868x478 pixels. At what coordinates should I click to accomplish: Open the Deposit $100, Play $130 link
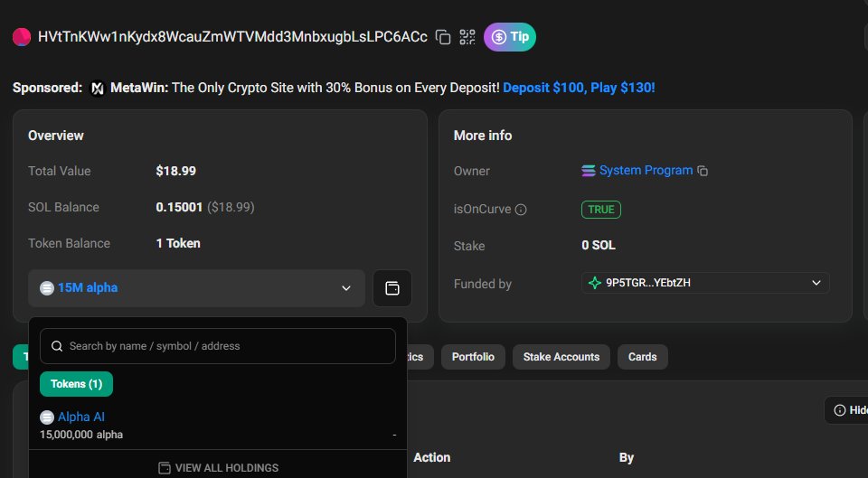point(579,88)
